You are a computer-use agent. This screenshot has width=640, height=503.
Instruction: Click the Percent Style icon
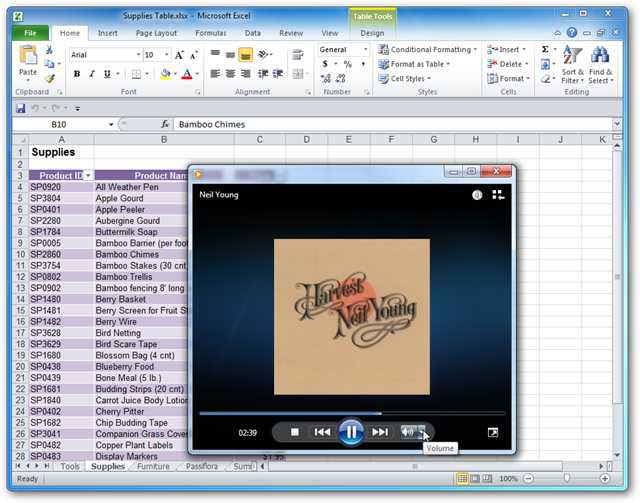click(347, 64)
